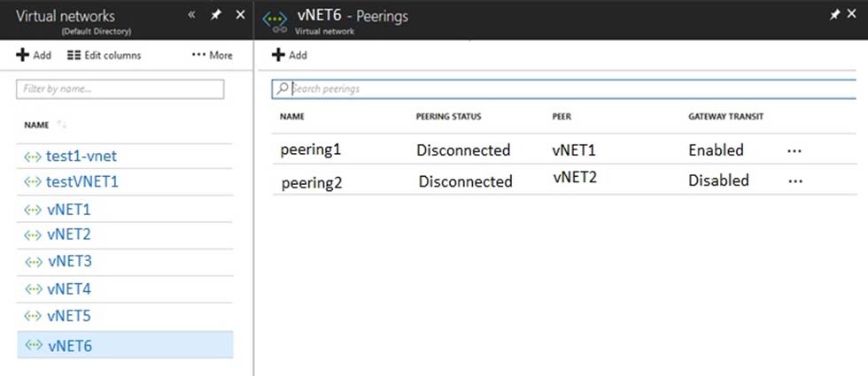
Task: Pin the vNET6 Peerings blade
Action: click(x=834, y=16)
